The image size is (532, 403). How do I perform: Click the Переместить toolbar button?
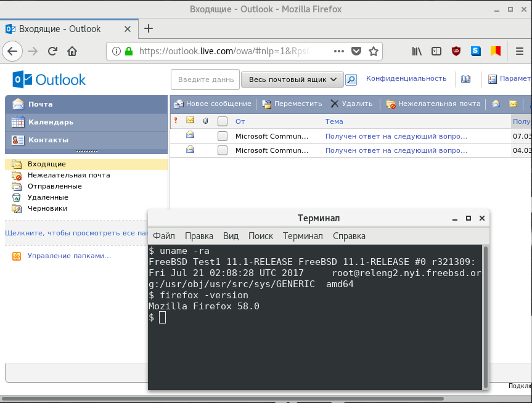(x=292, y=104)
